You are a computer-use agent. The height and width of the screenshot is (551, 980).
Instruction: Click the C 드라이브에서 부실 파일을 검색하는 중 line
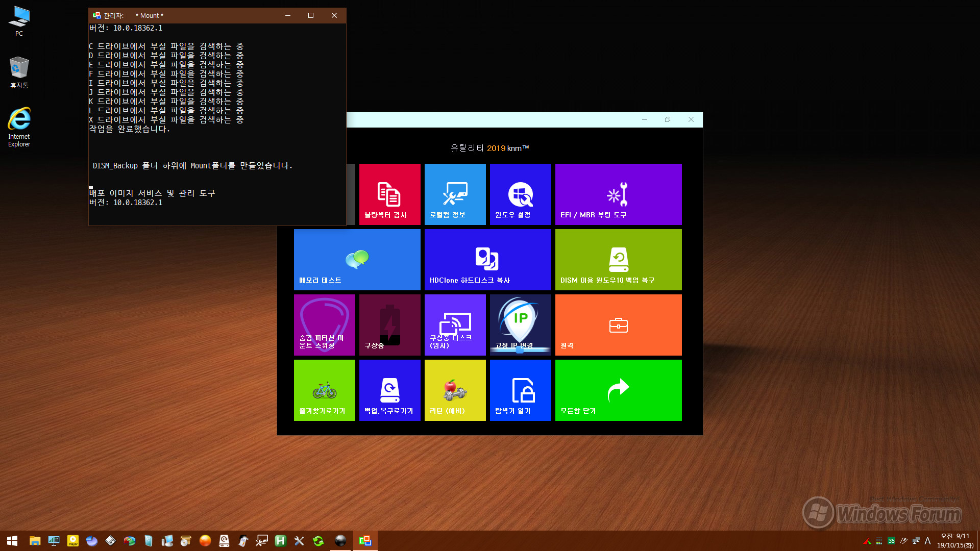tap(166, 46)
